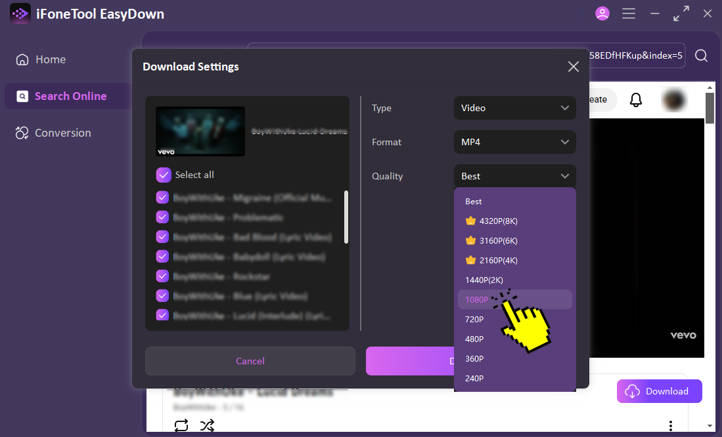722x437 pixels.
Task: Choose 1440P(2K) quality
Action: (x=515, y=280)
